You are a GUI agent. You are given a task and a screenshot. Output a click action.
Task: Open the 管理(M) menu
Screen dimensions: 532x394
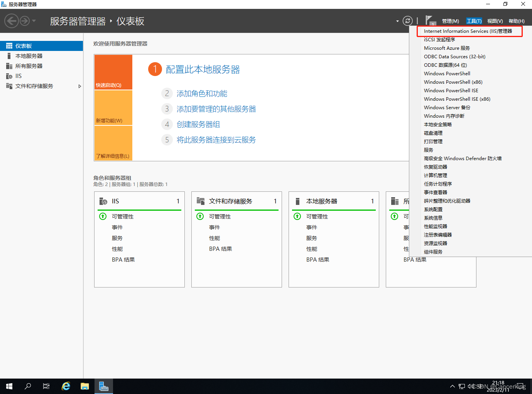(450, 21)
